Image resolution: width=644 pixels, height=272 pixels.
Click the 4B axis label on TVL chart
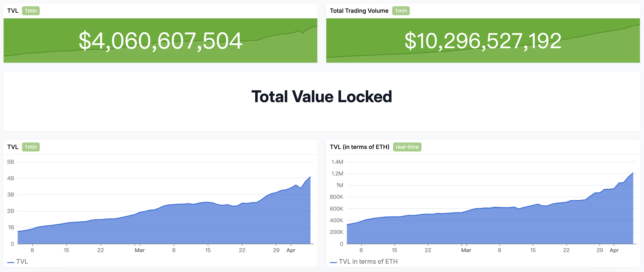pyautogui.click(x=11, y=178)
